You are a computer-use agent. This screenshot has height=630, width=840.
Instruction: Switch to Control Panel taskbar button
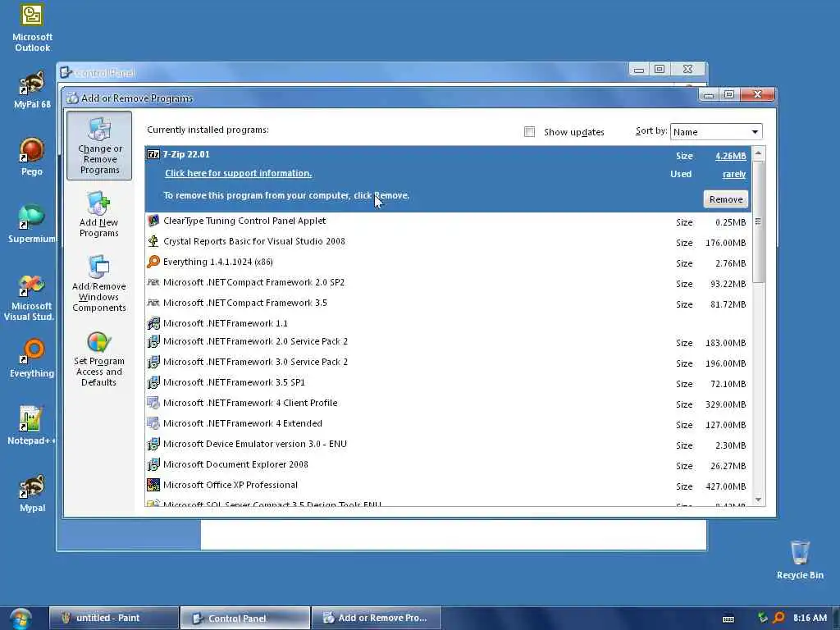pyautogui.click(x=245, y=618)
